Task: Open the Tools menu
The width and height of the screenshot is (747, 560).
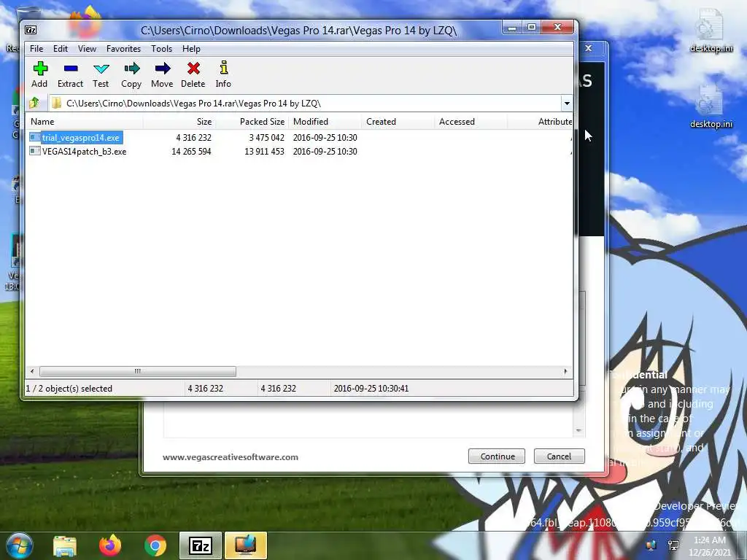Action: [161, 49]
